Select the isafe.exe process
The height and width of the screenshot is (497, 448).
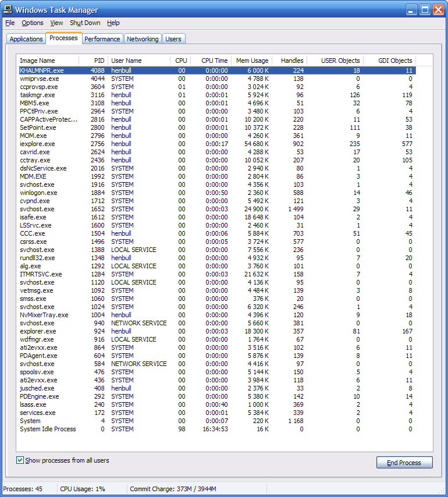click(217, 217)
